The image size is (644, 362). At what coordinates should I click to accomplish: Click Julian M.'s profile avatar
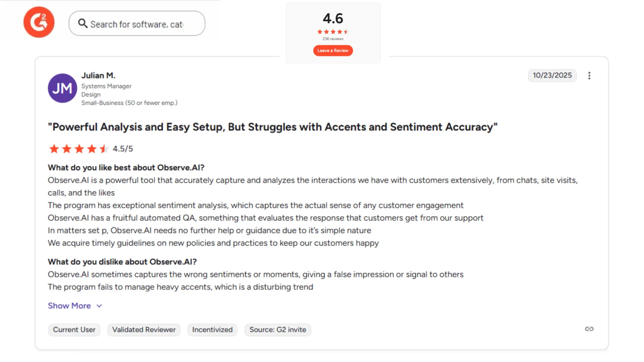(x=62, y=88)
